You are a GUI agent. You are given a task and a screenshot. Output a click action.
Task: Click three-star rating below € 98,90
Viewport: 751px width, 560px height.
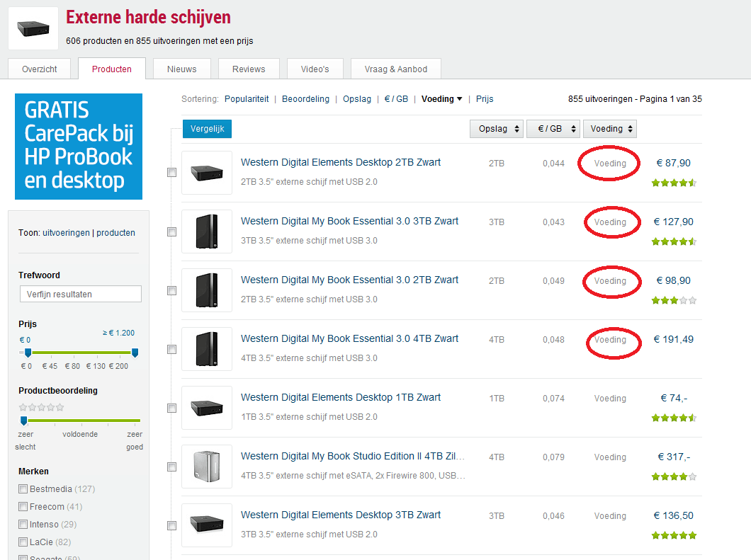pos(674,301)
